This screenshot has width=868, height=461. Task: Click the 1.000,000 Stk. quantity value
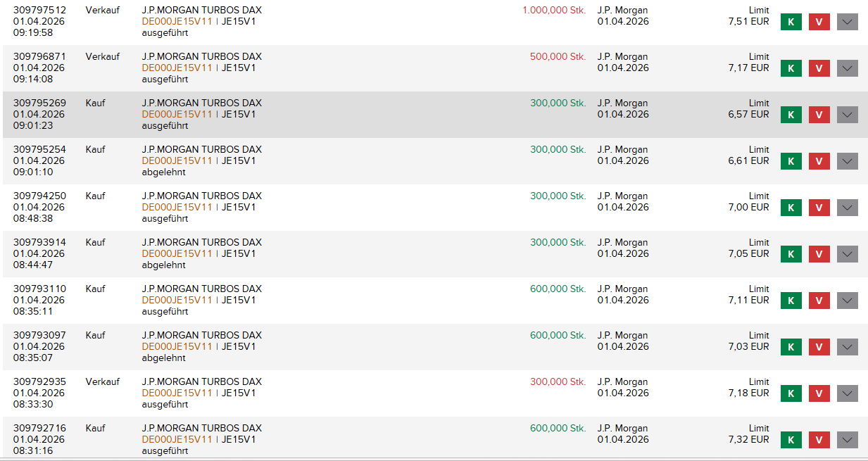[x=554, y=10]
